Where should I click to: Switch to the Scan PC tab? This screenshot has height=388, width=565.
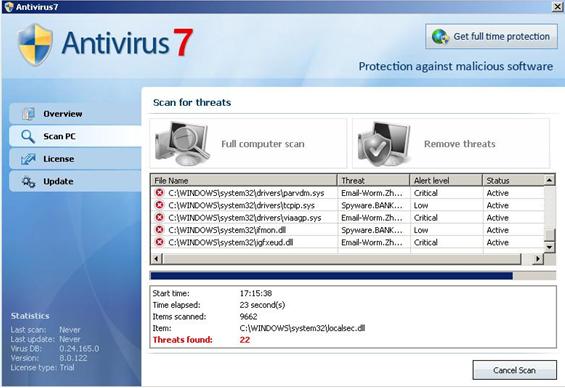click(x=75, y=136)
